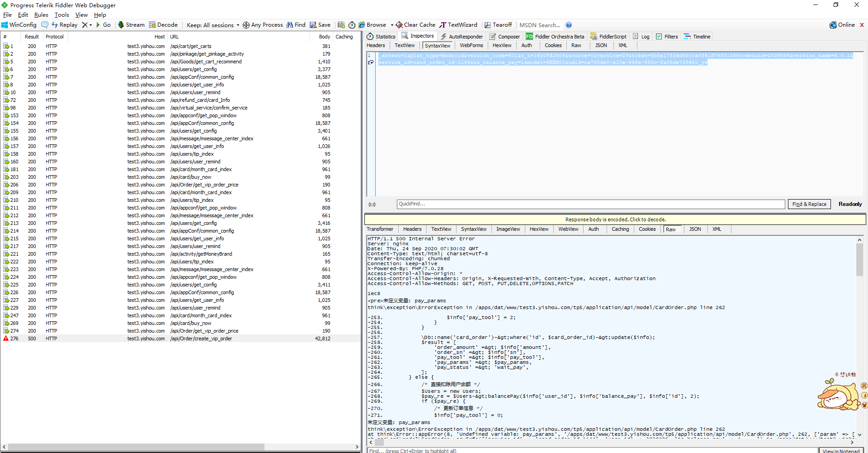Sort sessions by Result column header

[32, 37]
